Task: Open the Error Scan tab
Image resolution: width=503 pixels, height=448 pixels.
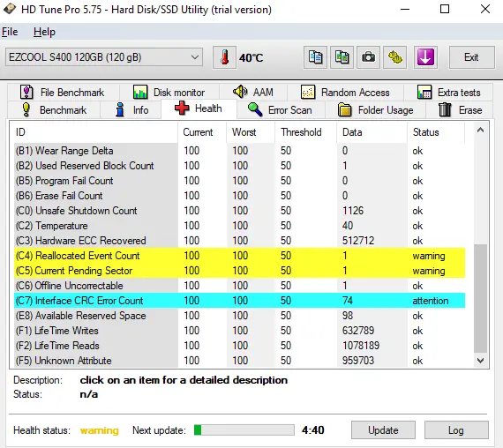Action: [280, 110]
